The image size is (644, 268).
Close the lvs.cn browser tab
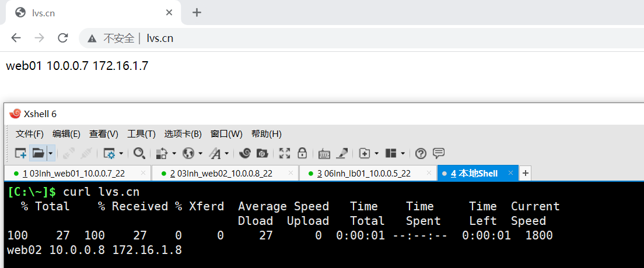(169, 13)
